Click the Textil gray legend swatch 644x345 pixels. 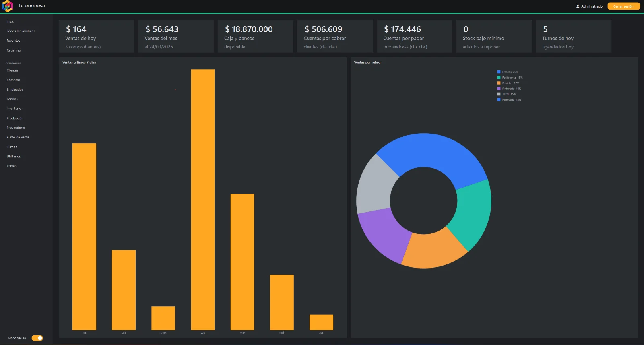click(x=499, y=94)
